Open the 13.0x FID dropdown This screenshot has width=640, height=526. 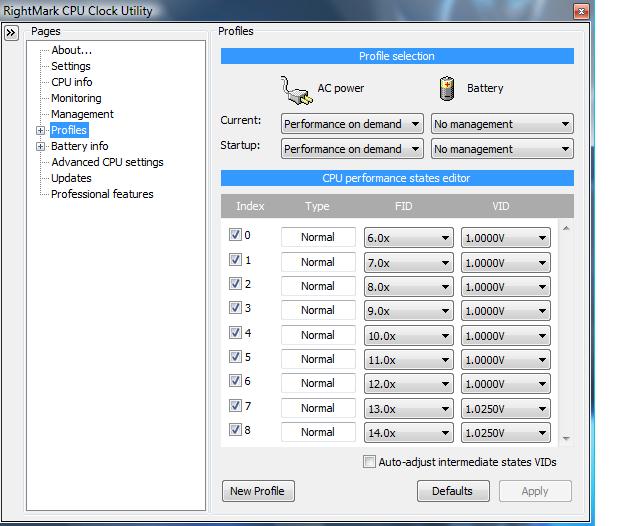coord(409,409)
